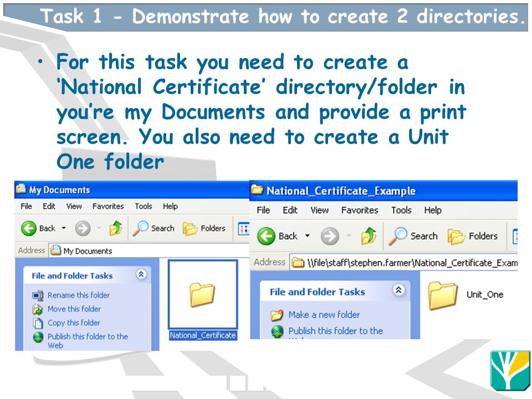Open Tools menu in National_Certificate_Example window
The height and width of the screenshot is (399, 532).
401,211
